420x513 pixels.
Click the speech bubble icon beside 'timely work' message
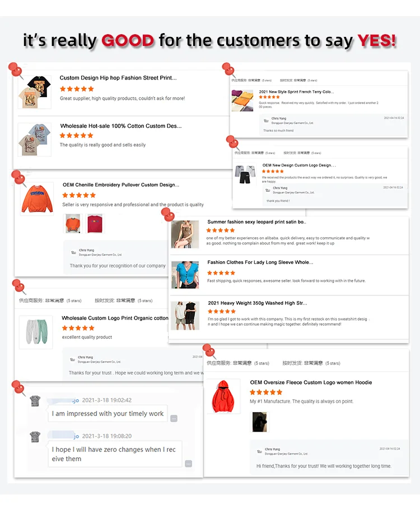(x=174, y=418)
